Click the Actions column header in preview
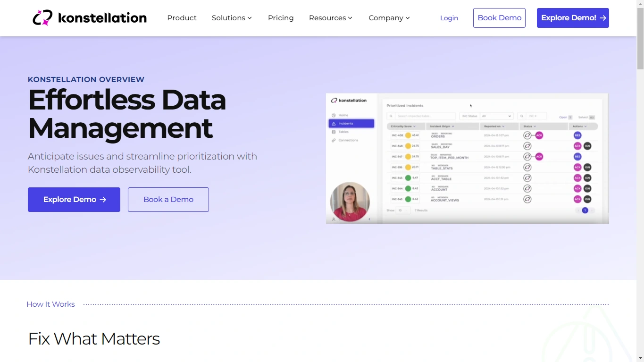The image size is (644, 362). 584,126
